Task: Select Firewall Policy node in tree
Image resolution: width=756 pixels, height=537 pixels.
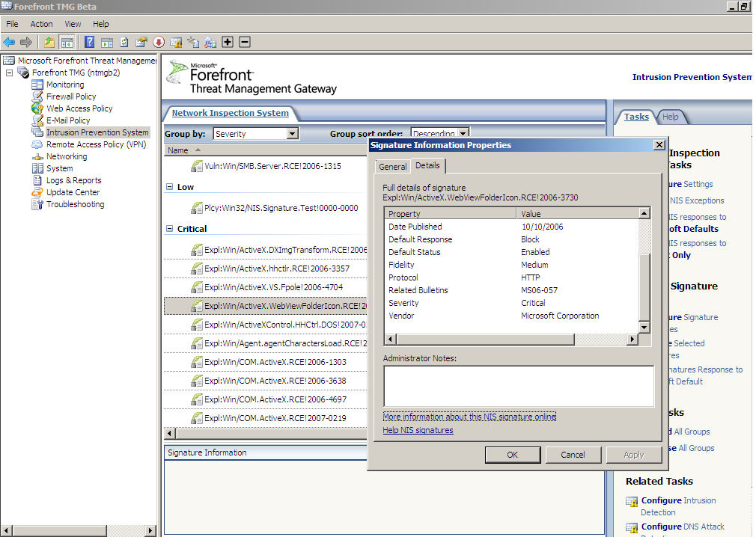Action: coord(71,96)
